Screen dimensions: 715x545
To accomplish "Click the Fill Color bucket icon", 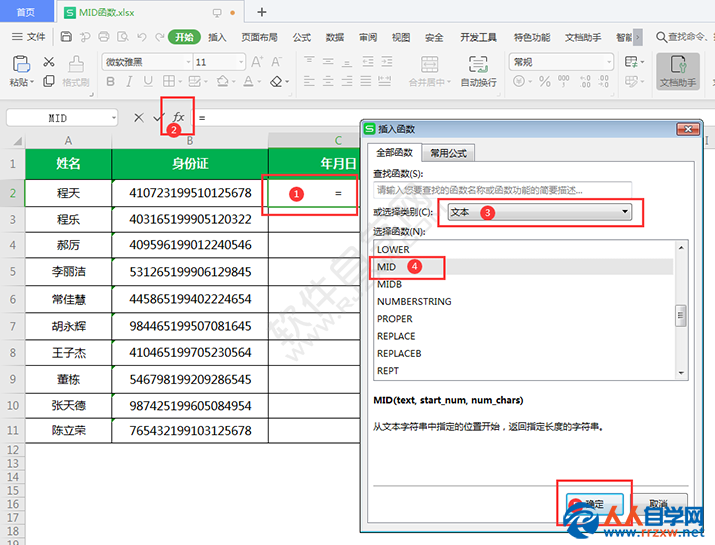I will click(x=223, y=82).
